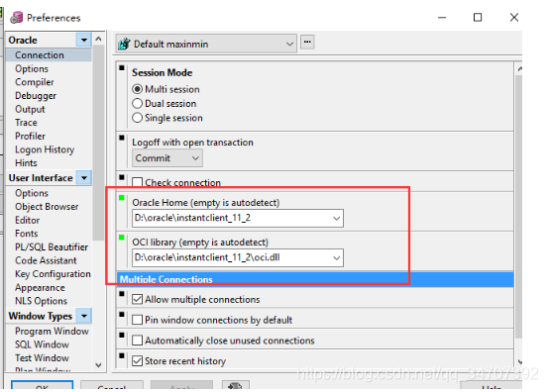Open the preference set configuration ellipsis button
Viewport: 548px width, 392px height.
[x=307, y=42]
